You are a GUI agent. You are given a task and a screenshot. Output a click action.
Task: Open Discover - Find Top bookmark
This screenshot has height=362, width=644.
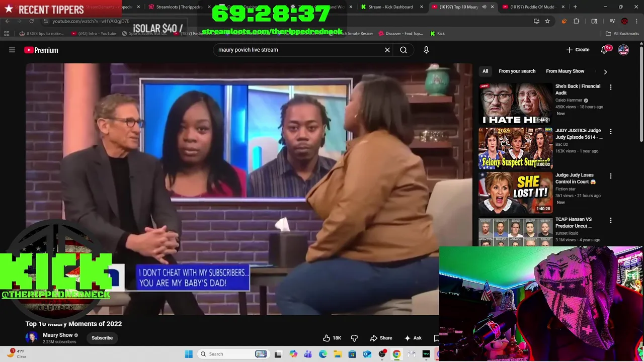(x=400, y=33)
